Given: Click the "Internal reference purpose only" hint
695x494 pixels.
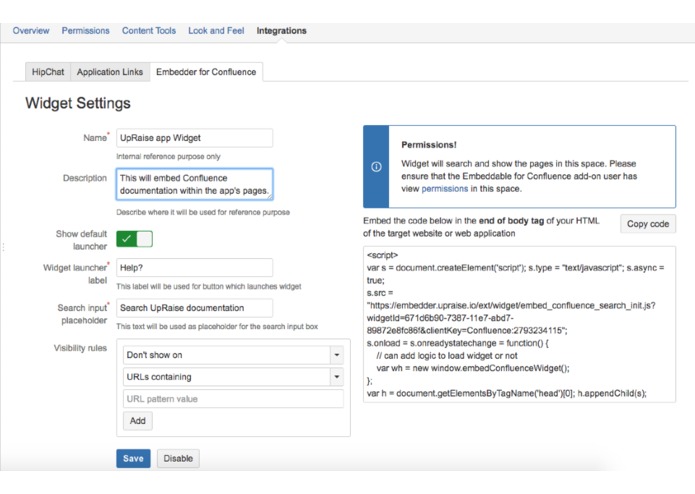Looking at the screenshot, I should pos(168,156).
